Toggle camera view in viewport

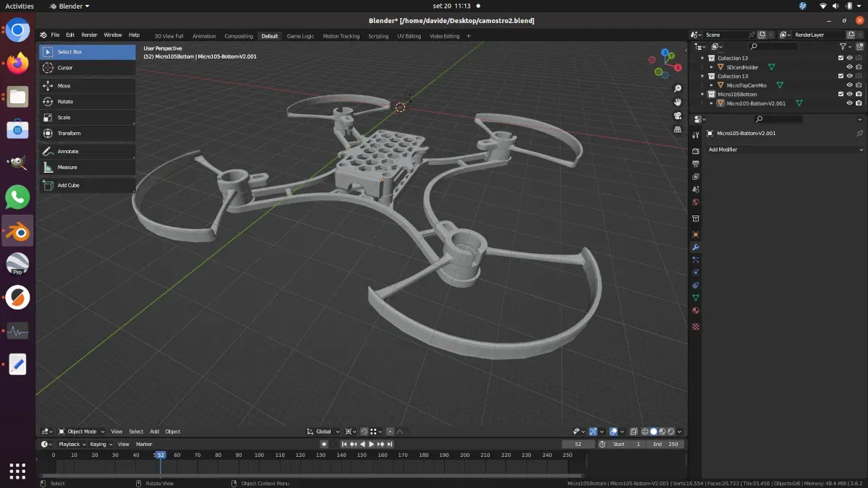pyautogui.click(x=678, y=116)
